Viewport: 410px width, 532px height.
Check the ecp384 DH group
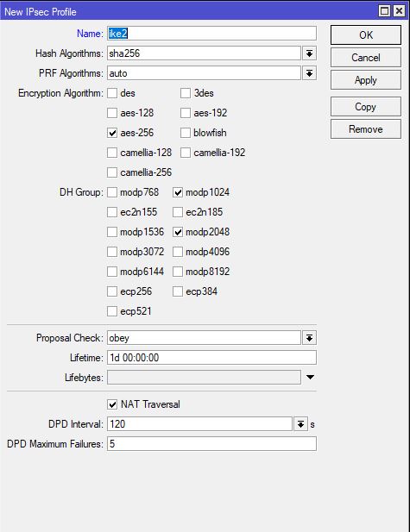pyautogui.click(x=178, y=291)
